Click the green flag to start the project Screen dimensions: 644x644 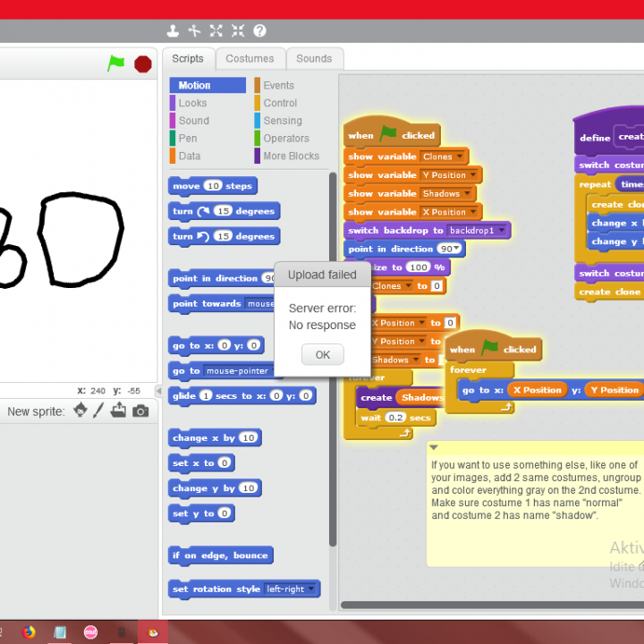click(x=116, y=64)
